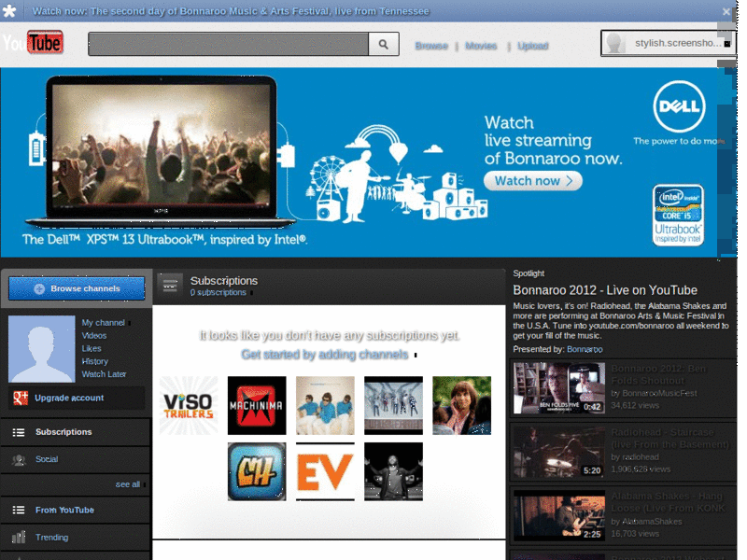The height and width of the screenshot is (560, 747).
Task: Open the Watch Later link
Action: point(104,374)
